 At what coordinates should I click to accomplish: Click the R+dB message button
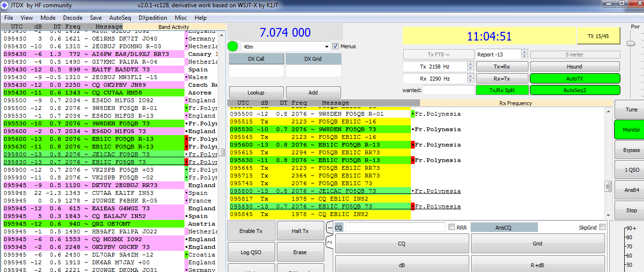538,265
